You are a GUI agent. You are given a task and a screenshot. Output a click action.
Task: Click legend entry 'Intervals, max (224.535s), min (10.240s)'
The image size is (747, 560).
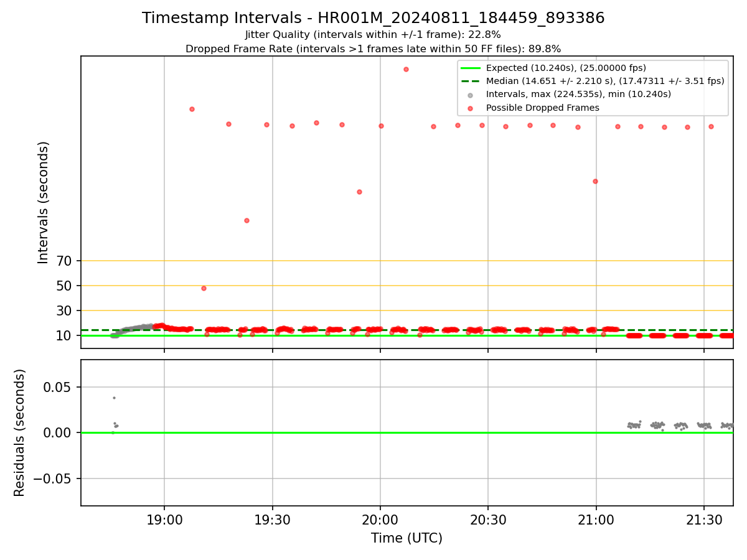(578, 94)
